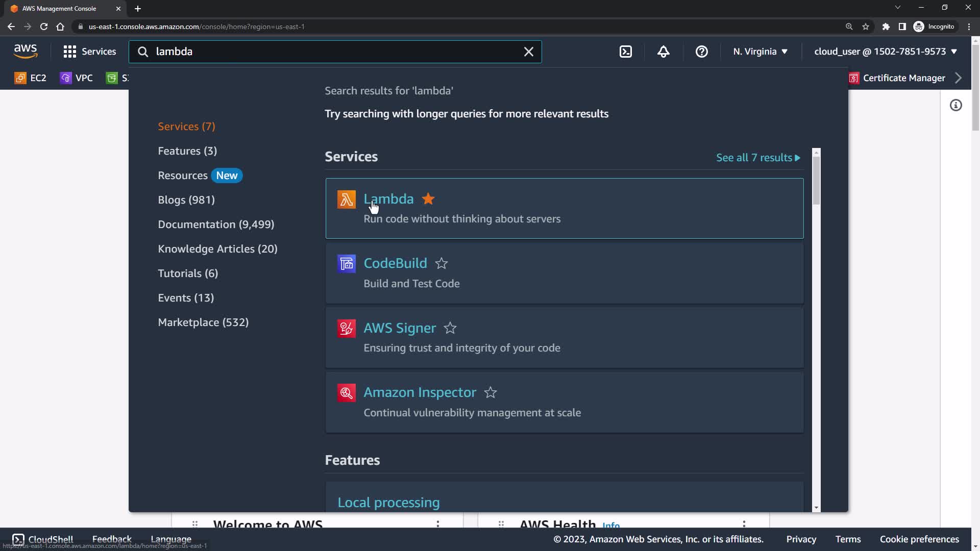
Task: Click the Lambda service icon
Action: tap(346, 199)
